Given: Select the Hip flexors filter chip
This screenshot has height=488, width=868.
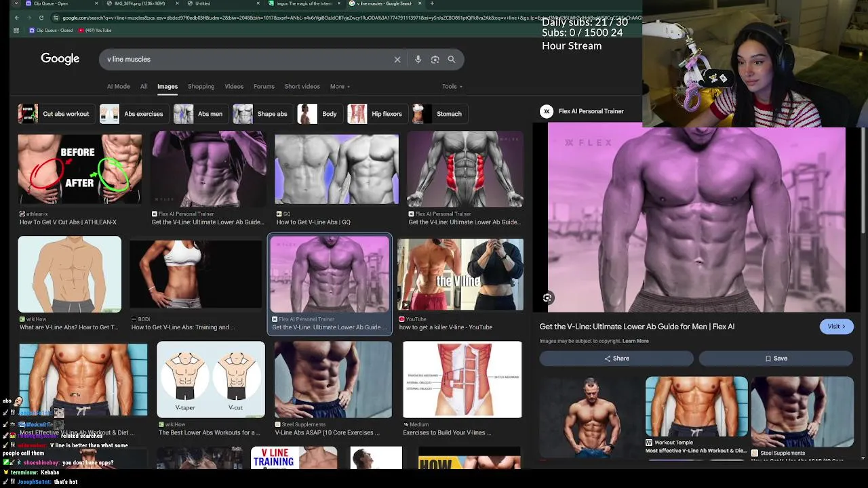Looking at the screenshot, I should pyautogui.click(x=376, y=114).
